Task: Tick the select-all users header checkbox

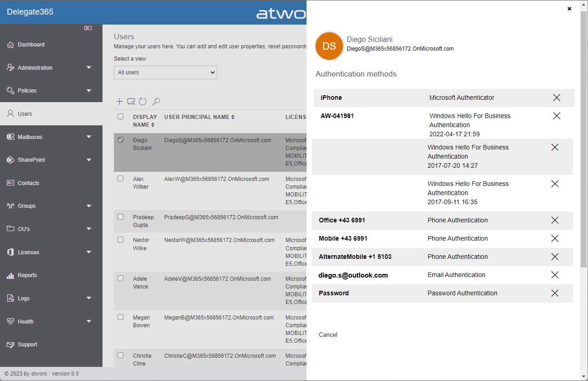Action: click(121, 117)
